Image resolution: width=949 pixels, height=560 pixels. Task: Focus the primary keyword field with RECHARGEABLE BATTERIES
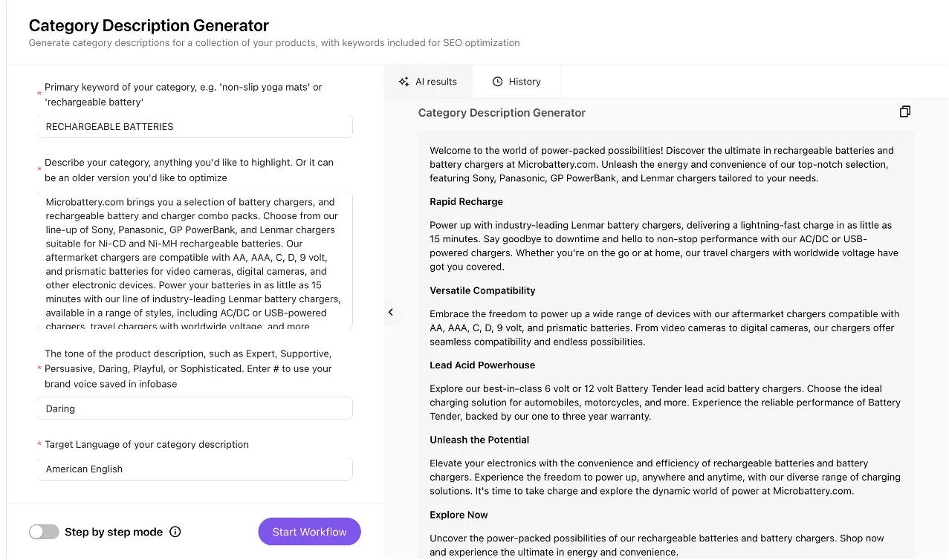pos(195,127)
